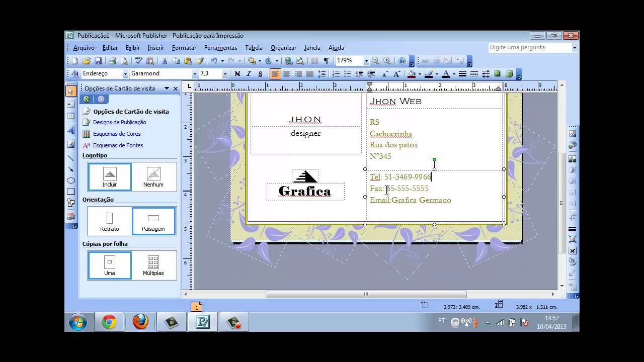Open the Garamond font dropdown
The height and width of the screenshot is (362, 644).
(195, 74)
